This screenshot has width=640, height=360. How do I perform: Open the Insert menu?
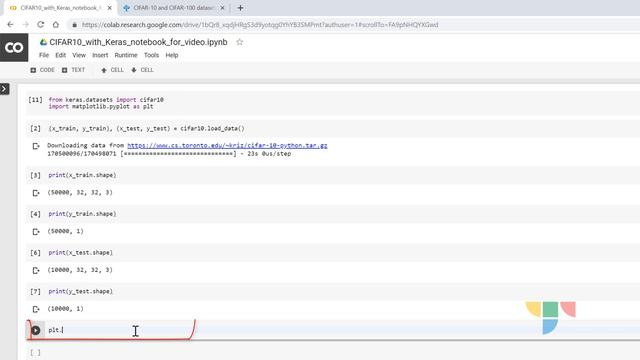tap(100, 55)
